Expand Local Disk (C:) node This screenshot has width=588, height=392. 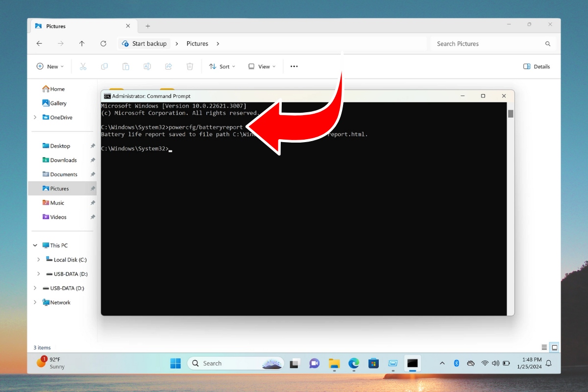(x=39, y=260)
